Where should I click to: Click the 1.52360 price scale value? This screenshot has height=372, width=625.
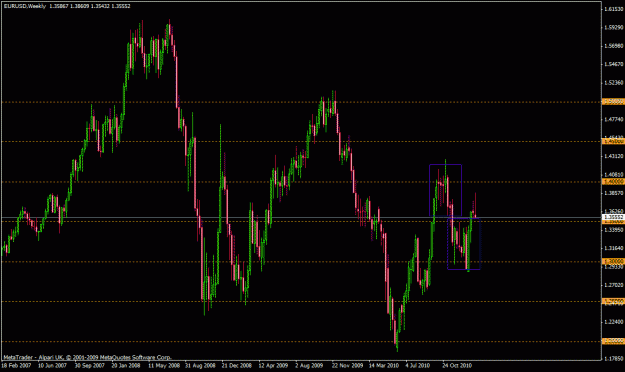[x=614, y=83]
